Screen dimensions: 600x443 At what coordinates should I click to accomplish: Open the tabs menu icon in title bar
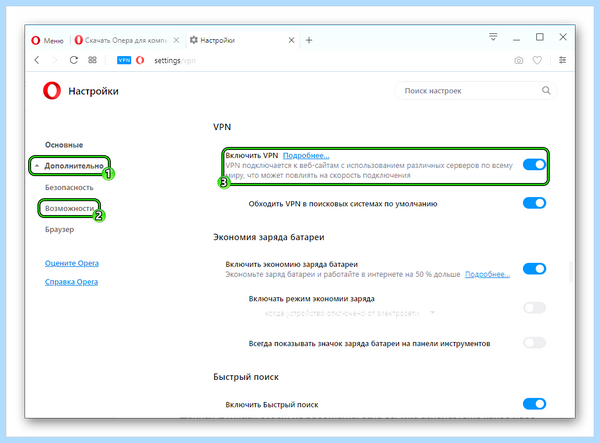[x=493, y=37]
